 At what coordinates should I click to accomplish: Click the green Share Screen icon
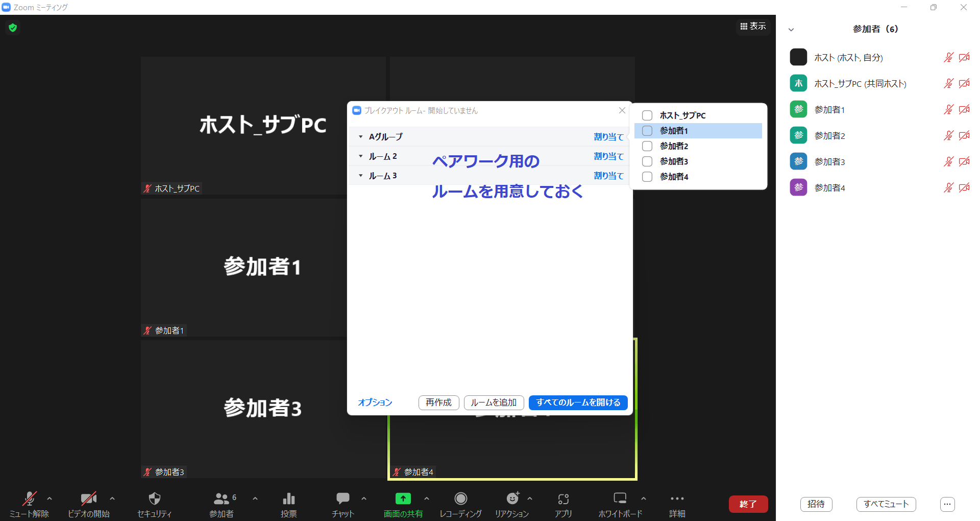pyautogui.click(x=403, y=499)
